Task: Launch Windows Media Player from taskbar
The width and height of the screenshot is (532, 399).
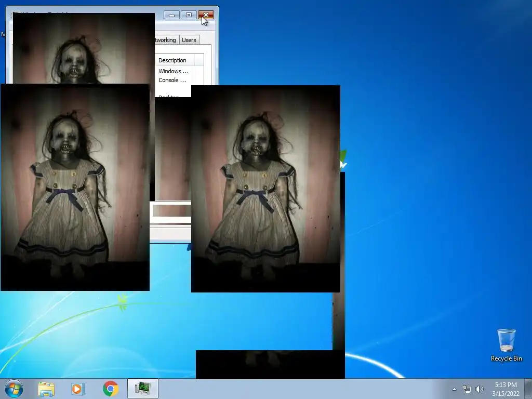Action: pyautogui.click(x=78, y=389)
